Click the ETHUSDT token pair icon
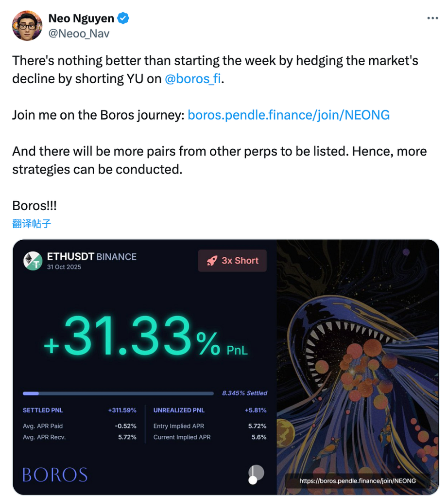Image resolution: width=448 pixels, height=498 pixels. [x=33, y=260]
